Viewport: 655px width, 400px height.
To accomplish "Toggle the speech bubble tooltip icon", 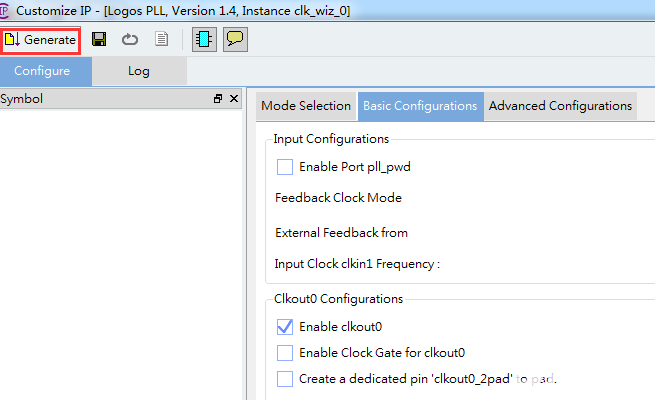I will point(235,39).
